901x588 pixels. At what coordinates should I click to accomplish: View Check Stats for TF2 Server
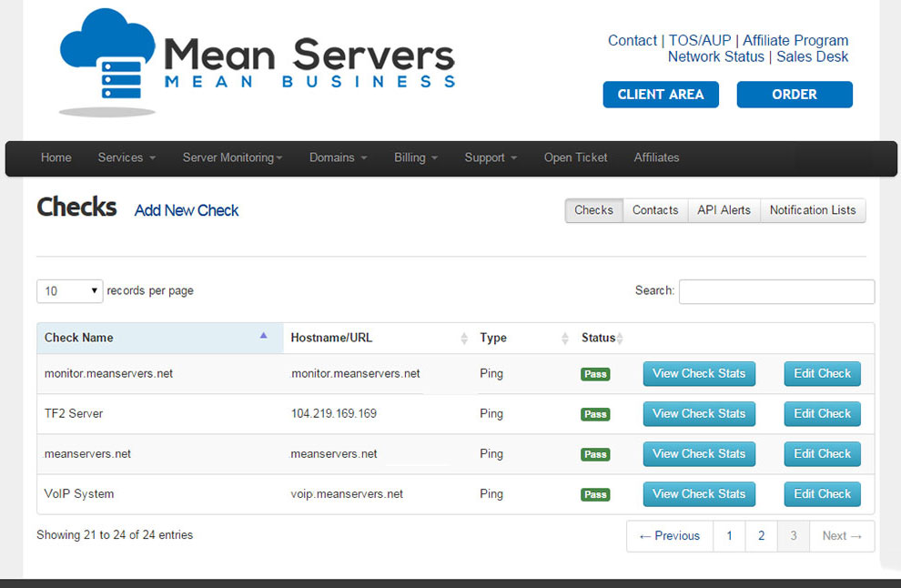pyautogui.click(x=699, y=414)
